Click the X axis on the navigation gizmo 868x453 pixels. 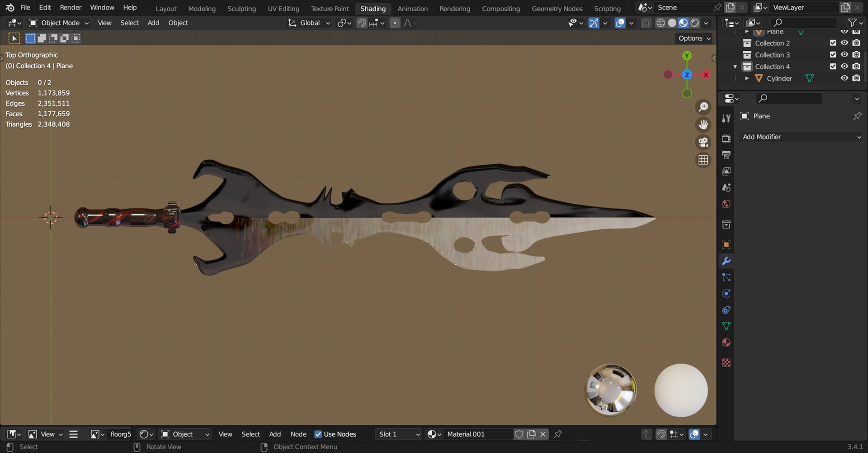706,75
